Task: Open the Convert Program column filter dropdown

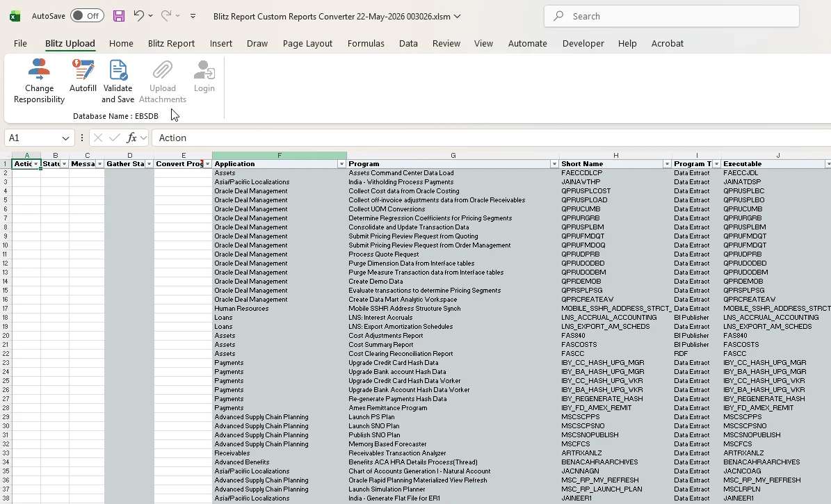Action: (x=207, y=164)
